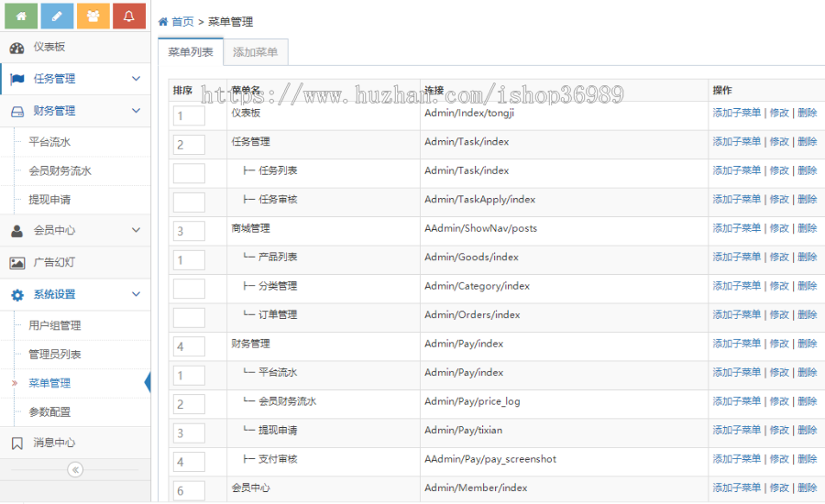Expand 会员中心 chevron
This screenshot has height=504, width=825.
tap(136, 230)
